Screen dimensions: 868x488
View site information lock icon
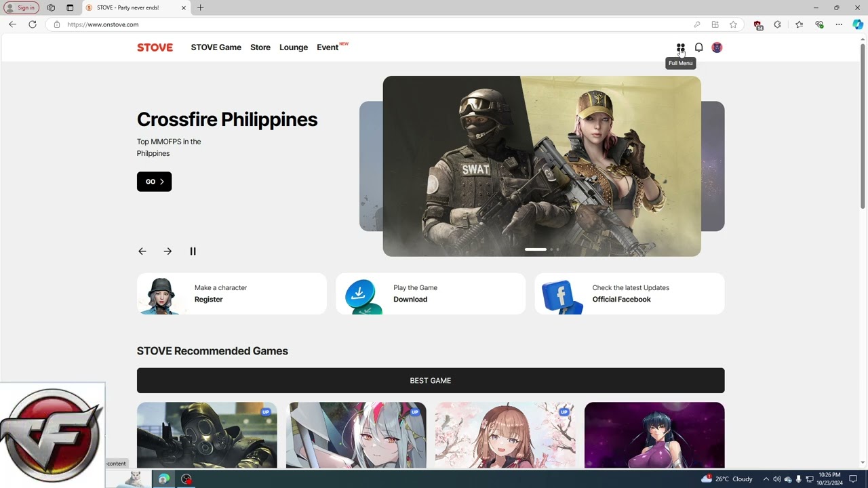(x=56, y=24)
